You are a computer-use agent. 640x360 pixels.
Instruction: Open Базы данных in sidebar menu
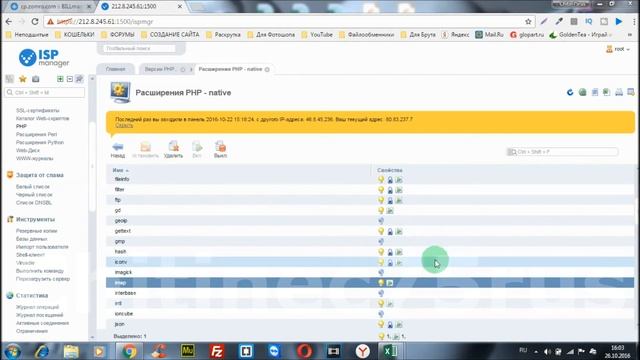31,239
